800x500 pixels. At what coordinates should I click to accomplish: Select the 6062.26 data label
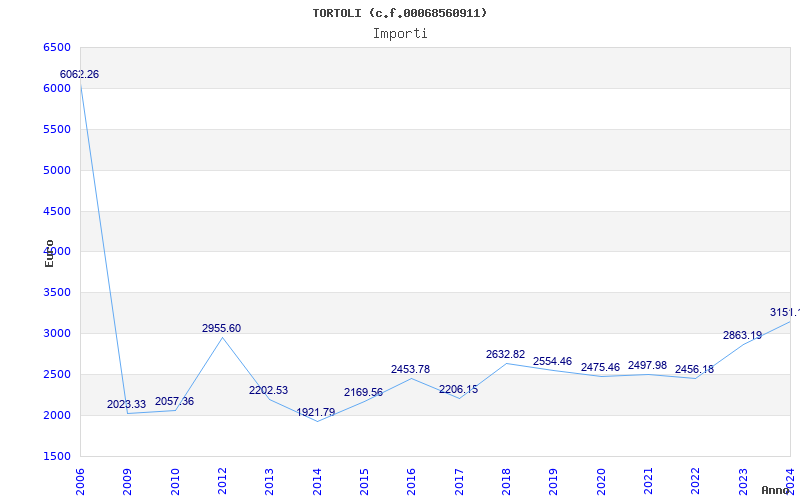tap(80, 74)
